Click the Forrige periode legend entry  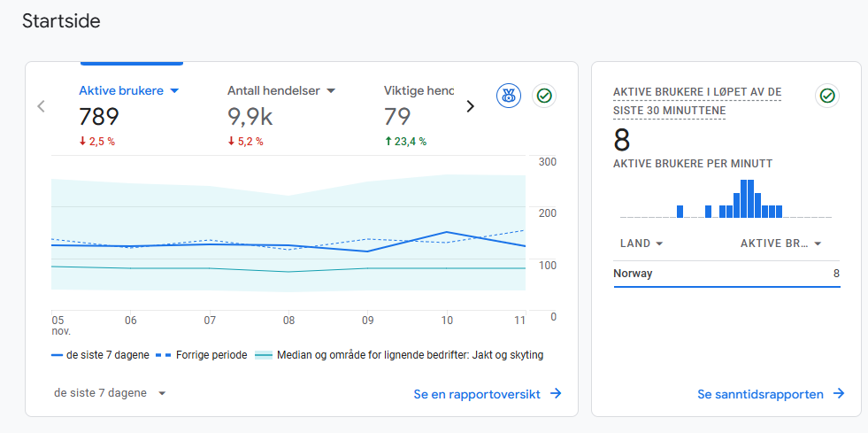(x=203, y=355)
